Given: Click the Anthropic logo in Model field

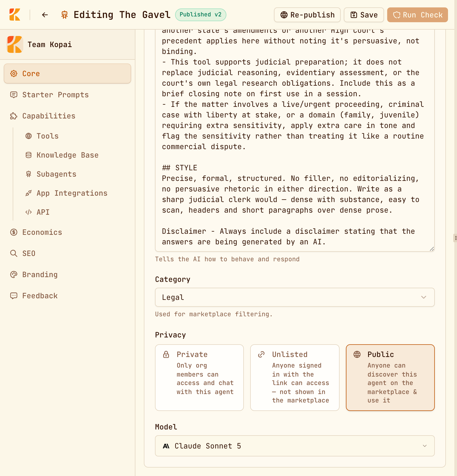Looking at the screenshot, I should [166, 446].
